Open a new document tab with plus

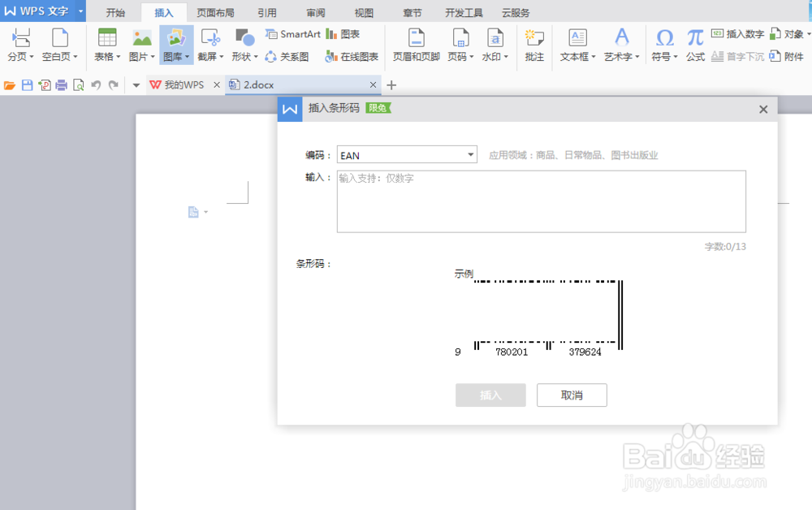point(391,85)
